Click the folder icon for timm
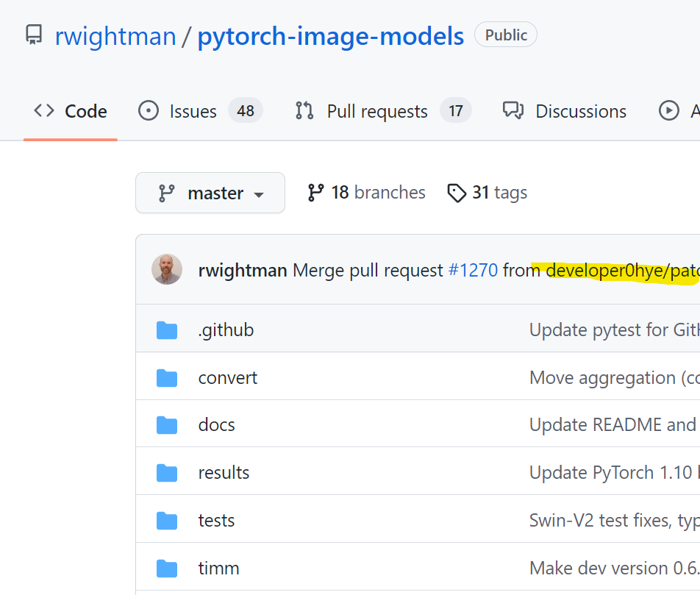This screenshot has height=595, width=700. [167, 569]
